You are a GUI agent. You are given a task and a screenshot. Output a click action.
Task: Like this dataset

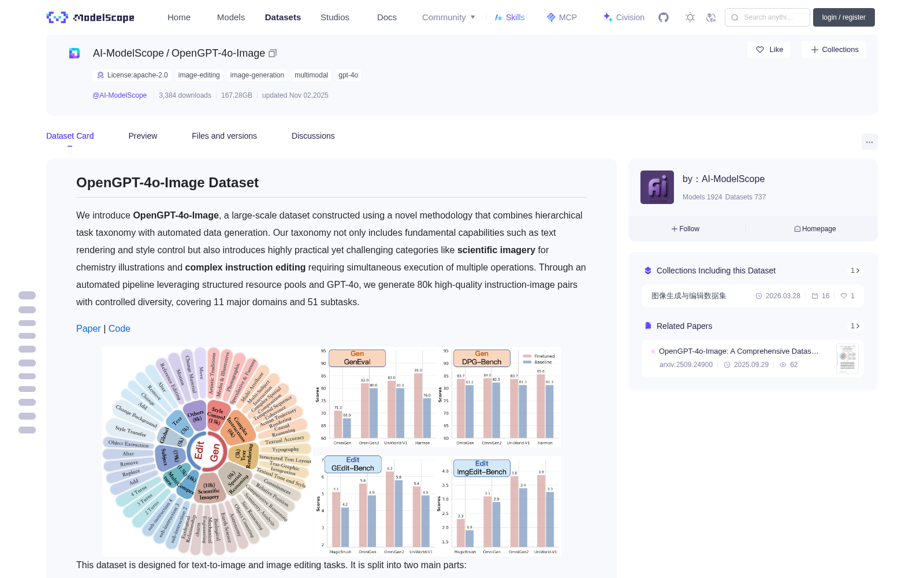click(769, 50)
